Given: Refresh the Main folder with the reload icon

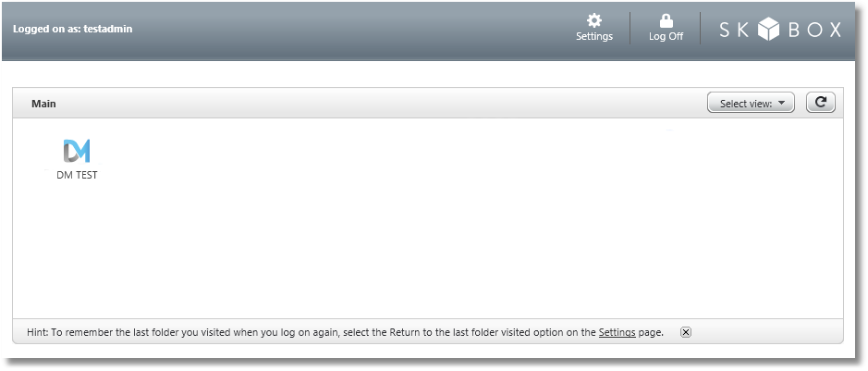Looking at the screenshot, I should [x=820, y=103].
